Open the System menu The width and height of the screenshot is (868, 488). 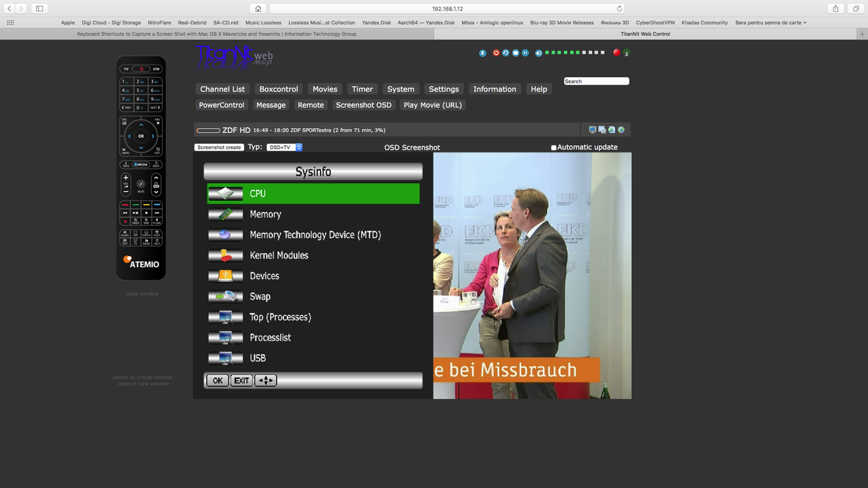click(401, 89)
